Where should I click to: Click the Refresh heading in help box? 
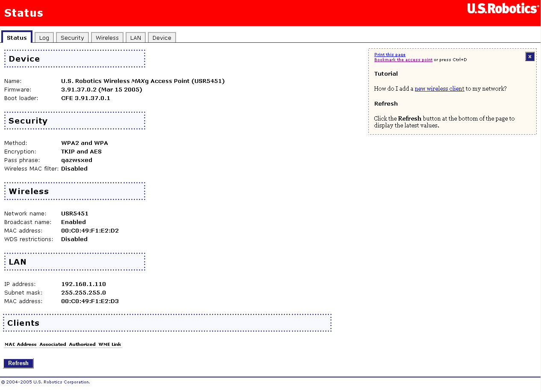point(386,104)
